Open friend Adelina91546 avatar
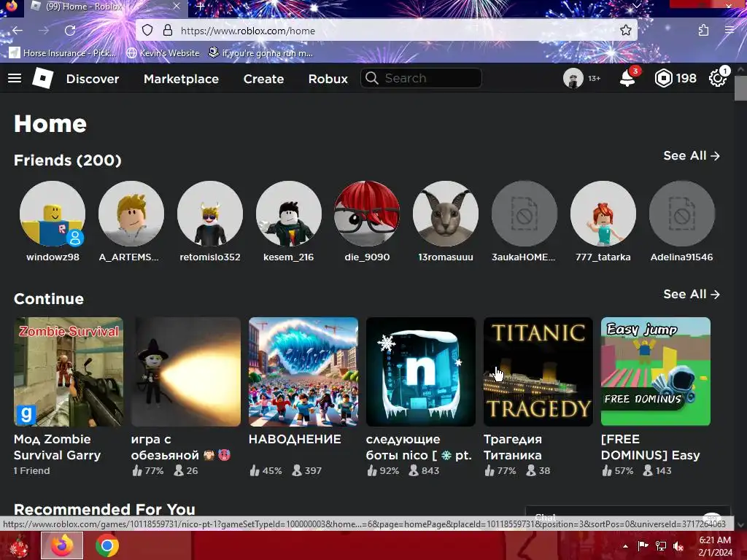Image resolution: width=747 pixels, height=560 pixels. click(x=682, y=214)
